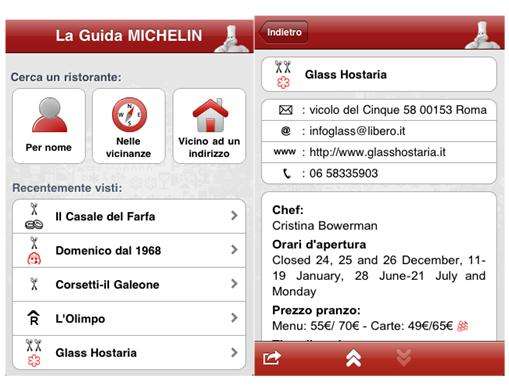Open the glasshostaria.it website link
This screenshot has height=390, width=509.
click(x=377, y=152)
